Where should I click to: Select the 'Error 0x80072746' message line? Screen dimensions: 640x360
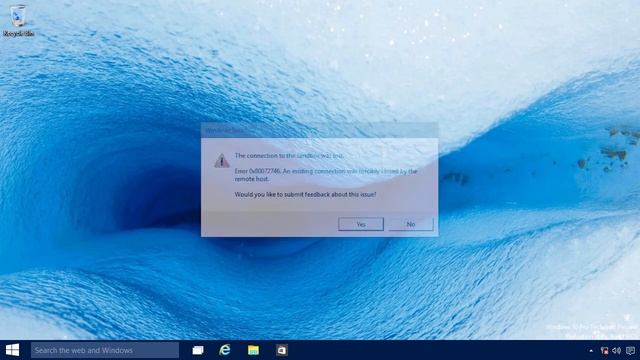pyautogui.click(x=326, y=175)
